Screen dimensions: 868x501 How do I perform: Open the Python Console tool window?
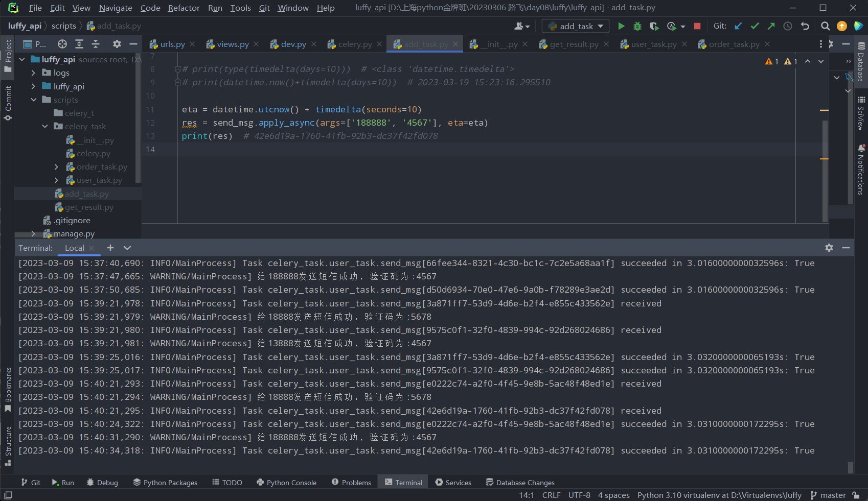[x=287, y=482]
